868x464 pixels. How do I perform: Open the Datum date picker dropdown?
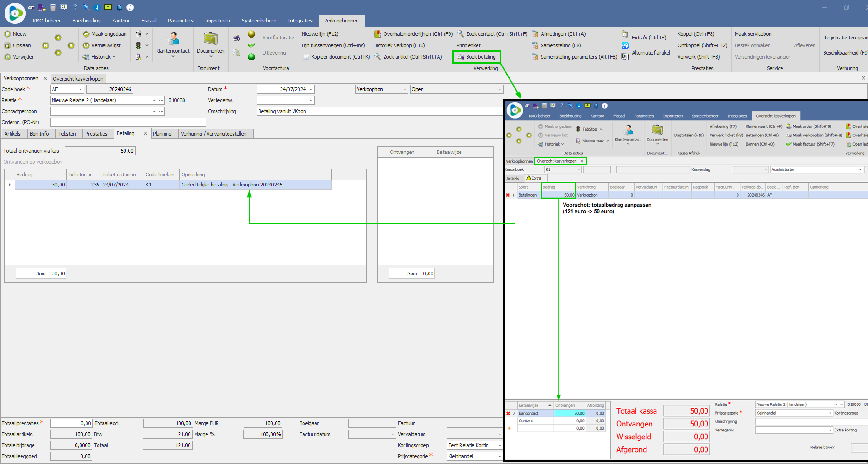point(311,90)
